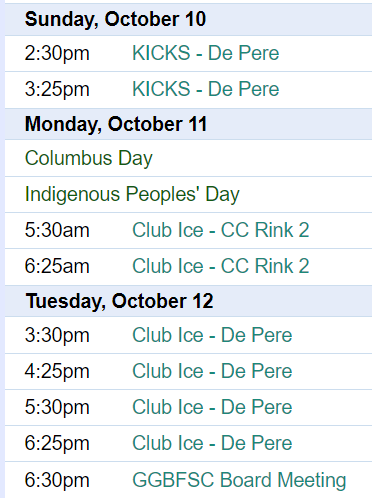This screenshot has width=372, height=498.
Task: Open the 2:30pm KICKS - De Pere event
Action: coord(206,53)
